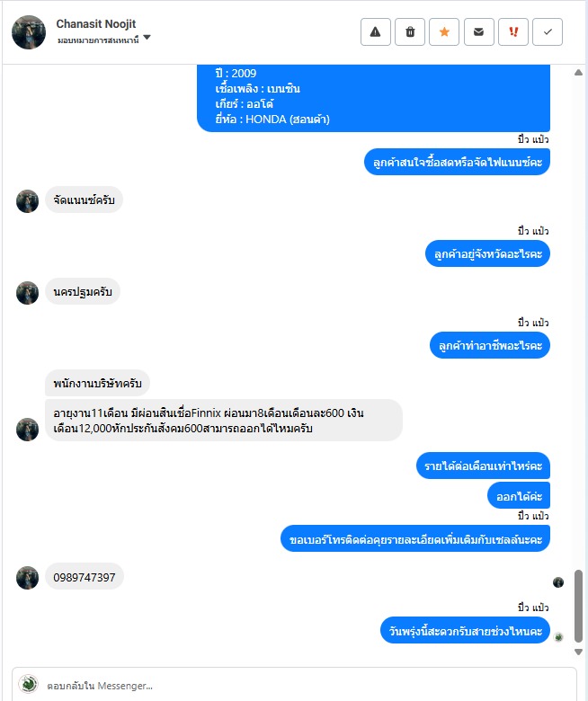Click the warning triangle spam icon

pyautogui.click(x=376, y=32)
